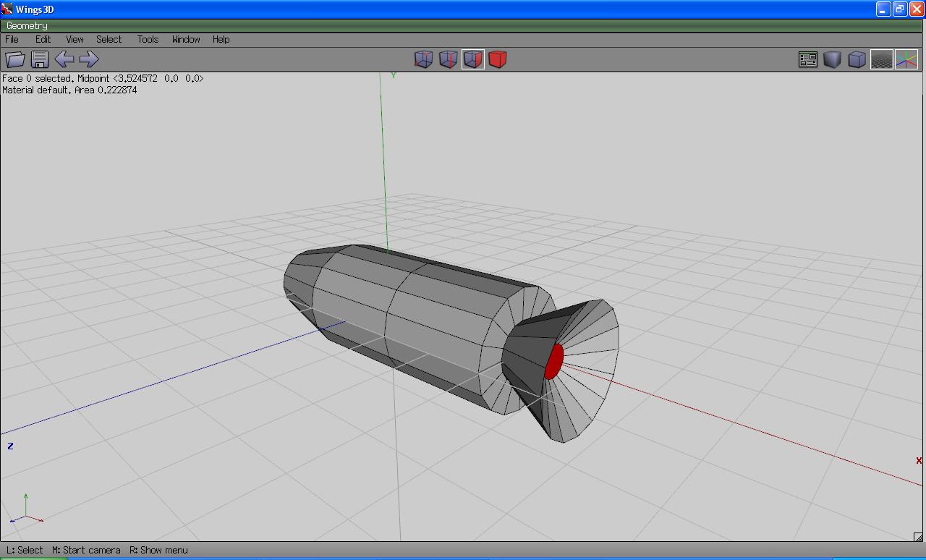Viewport: 926px width, 560px height.
Task: Click the Geometry window title bar
Action: [x=463, y=25]
